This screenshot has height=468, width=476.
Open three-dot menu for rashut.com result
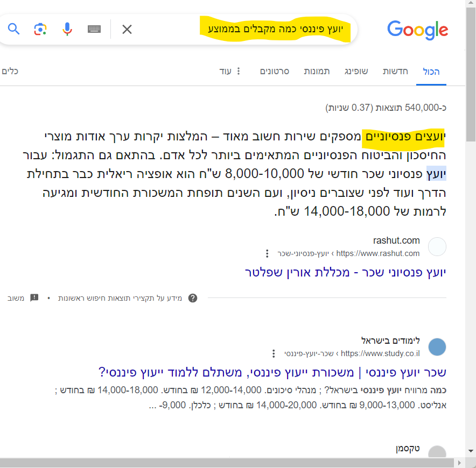(267, 253)
